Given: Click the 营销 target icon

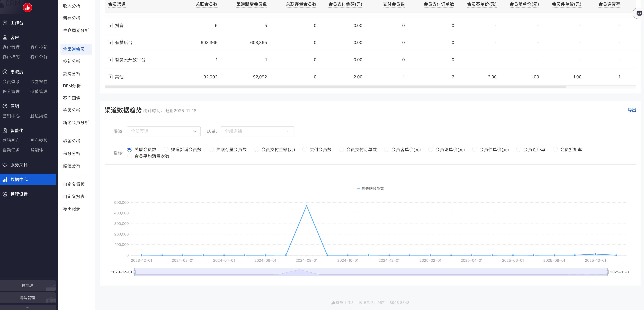Looking at the screenshot, I should click(5, 106).
